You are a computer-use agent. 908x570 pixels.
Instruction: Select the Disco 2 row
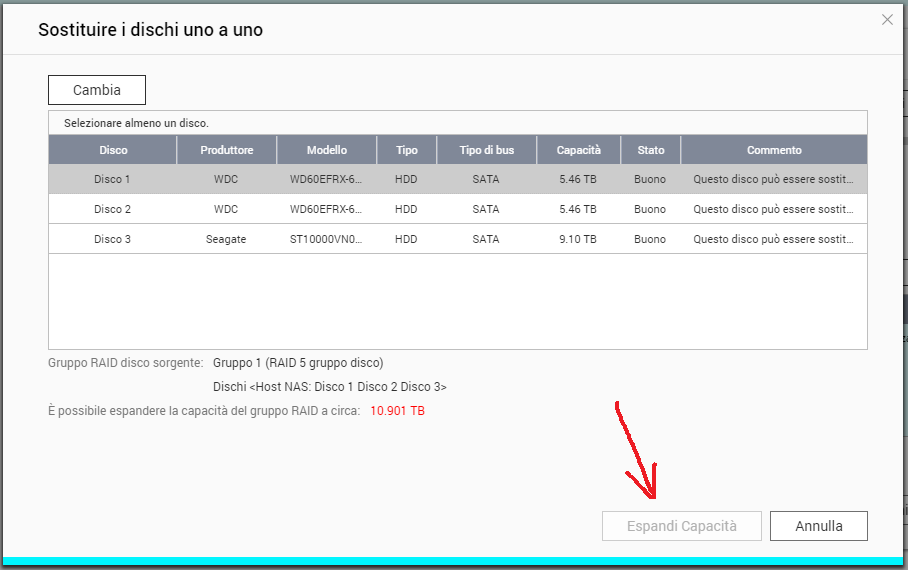coord(112,210)
